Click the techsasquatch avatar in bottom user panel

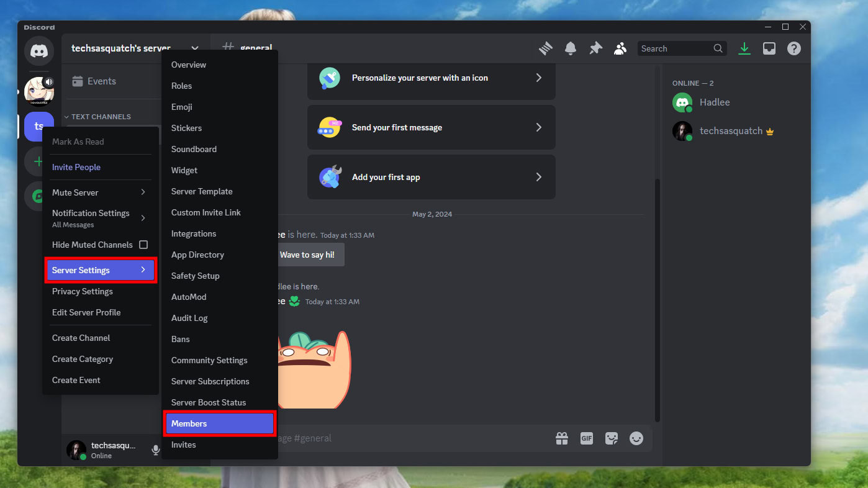76,450
